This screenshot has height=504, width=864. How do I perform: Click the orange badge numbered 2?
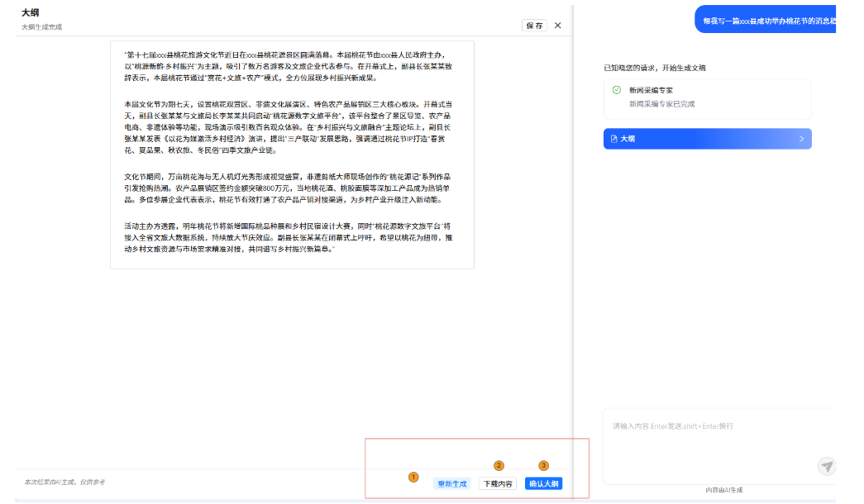coord(499,465)
